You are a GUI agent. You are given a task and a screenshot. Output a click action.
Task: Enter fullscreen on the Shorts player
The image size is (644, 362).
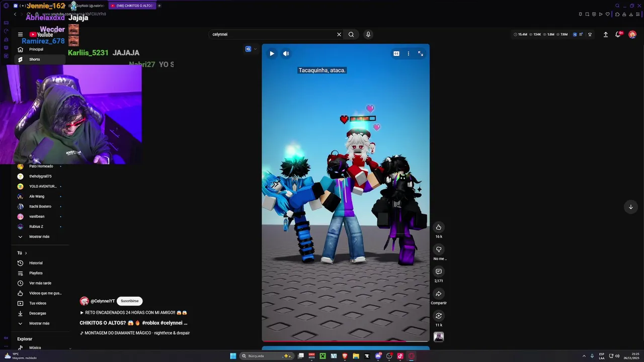(x=421, y=53)
